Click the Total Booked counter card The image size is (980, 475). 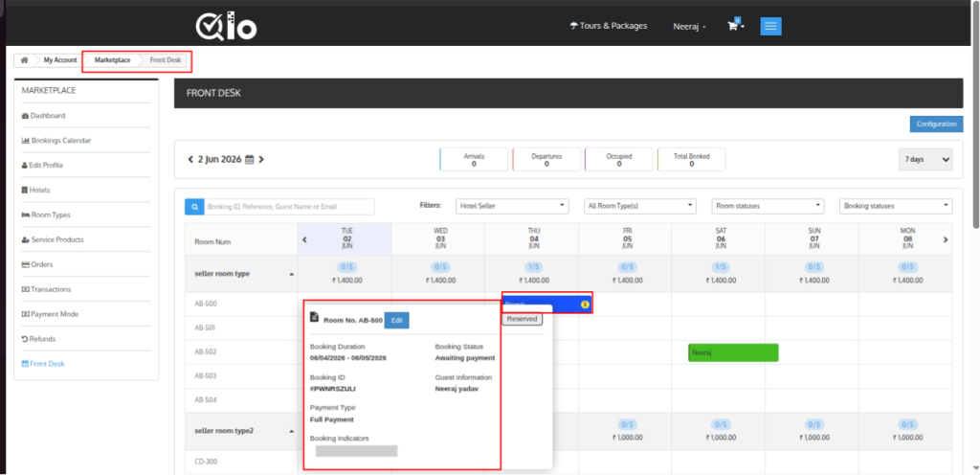[x=691, y=159]
